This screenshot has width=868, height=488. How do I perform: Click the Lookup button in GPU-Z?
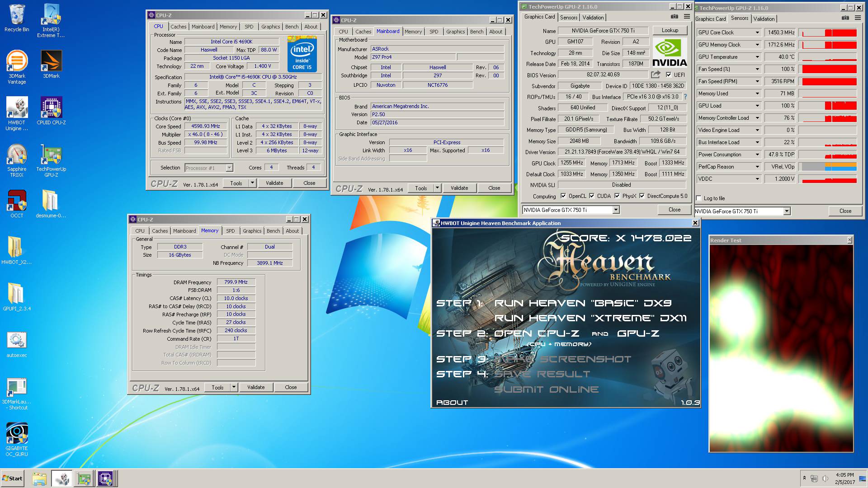pos(670,30)
